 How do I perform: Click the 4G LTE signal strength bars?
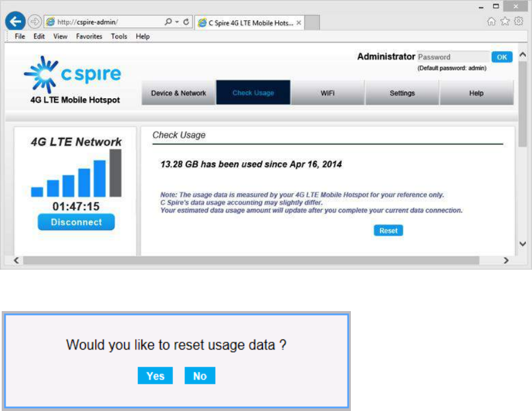tap(76, 173)
